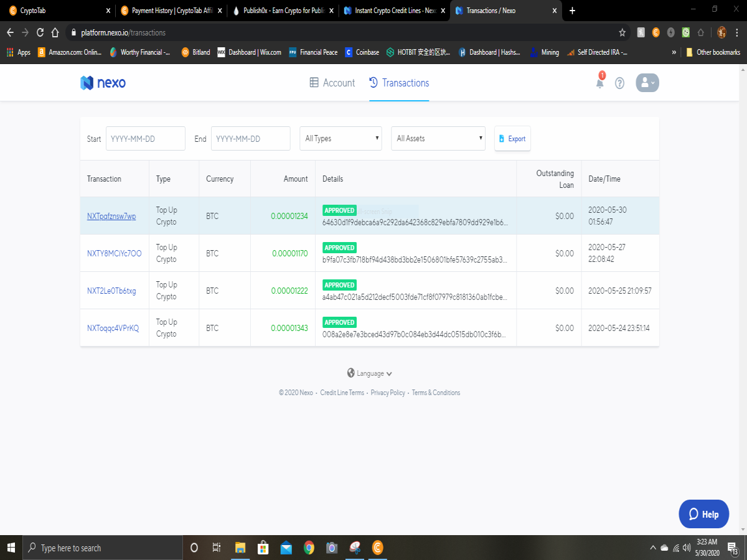Open the Apps bookmarks shortcut
The width and height of the screenshot is (747, 560).
19,52
